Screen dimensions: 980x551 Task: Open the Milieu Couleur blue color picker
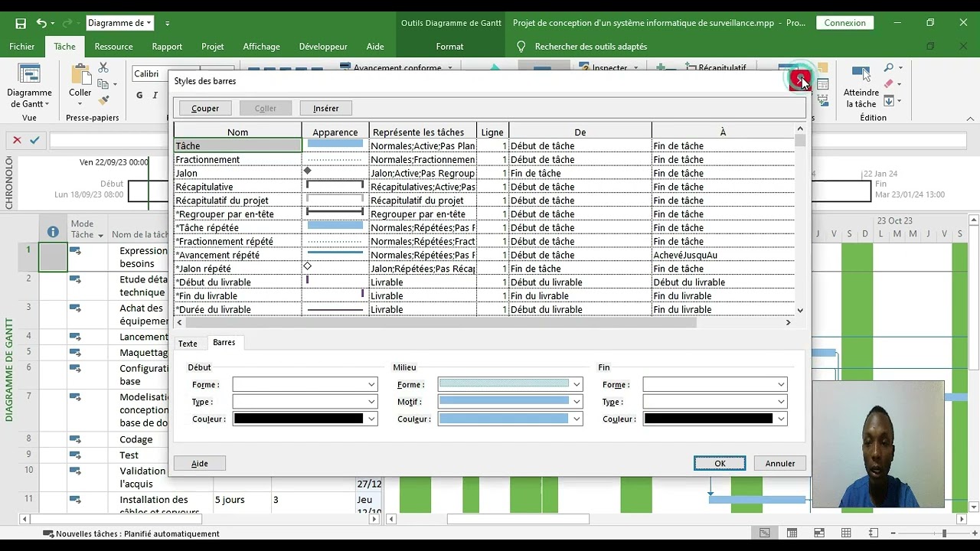click(510, 419)
